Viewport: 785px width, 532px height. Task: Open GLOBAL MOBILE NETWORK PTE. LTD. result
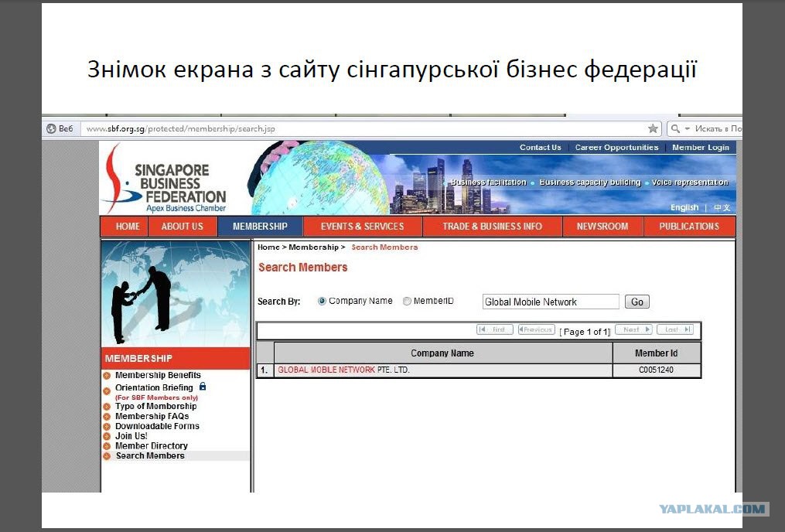(x=343, y=370)
